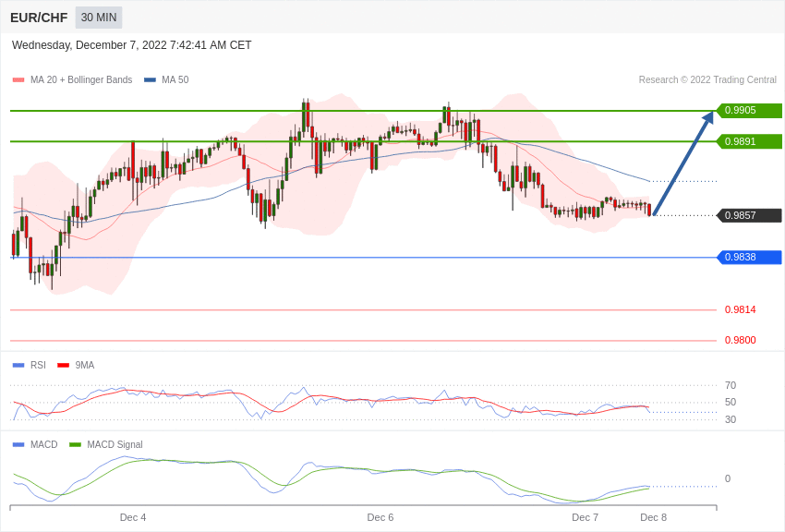Click the green MACD Signal legend swatch
The height and width of the screenshot is (532, 785).
75,444
